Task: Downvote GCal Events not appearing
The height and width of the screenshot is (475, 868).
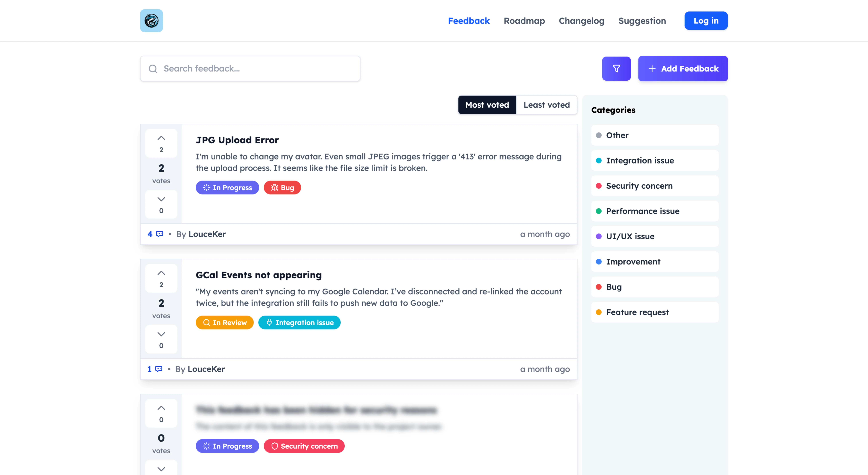Action: tap(161, 339)
